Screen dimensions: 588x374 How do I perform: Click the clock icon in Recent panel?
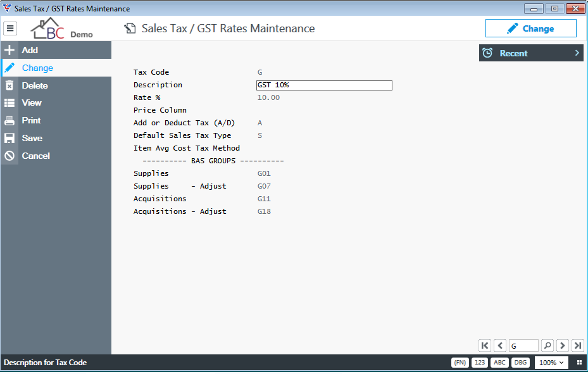coord(487,53)
